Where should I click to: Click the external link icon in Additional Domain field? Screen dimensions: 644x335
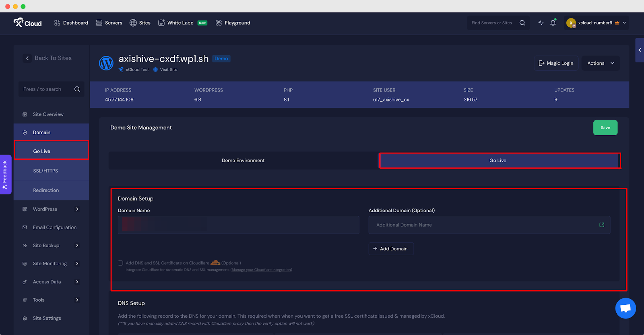tap(602, 225)
